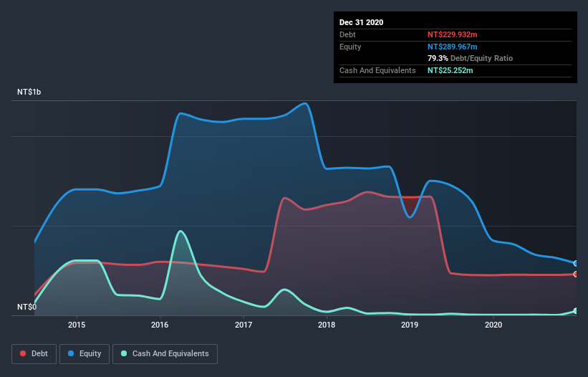This screenshot has height=377, width=588.
Task: Select the Equity endpoint marker at Dec 2020
Action: pos(576,263)
